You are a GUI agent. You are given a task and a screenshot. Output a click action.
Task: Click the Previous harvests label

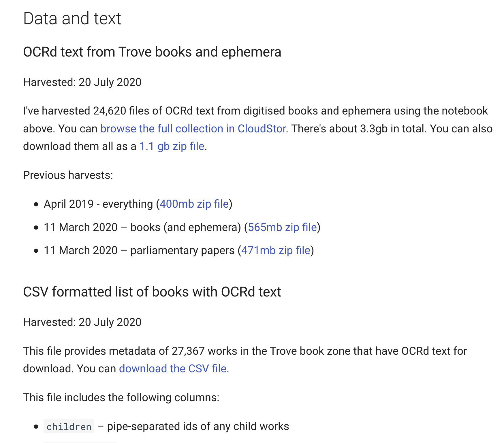[68, 175]
